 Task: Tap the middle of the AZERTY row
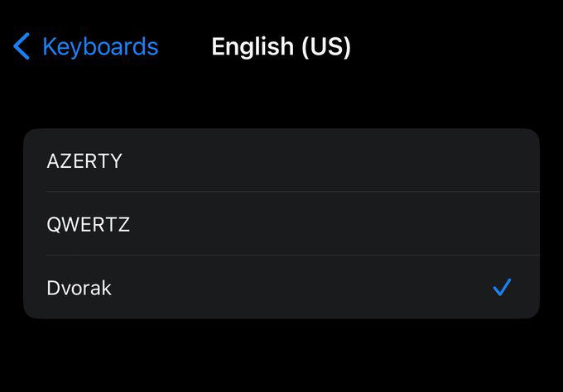pyautogui.click(x=281, y=160)
